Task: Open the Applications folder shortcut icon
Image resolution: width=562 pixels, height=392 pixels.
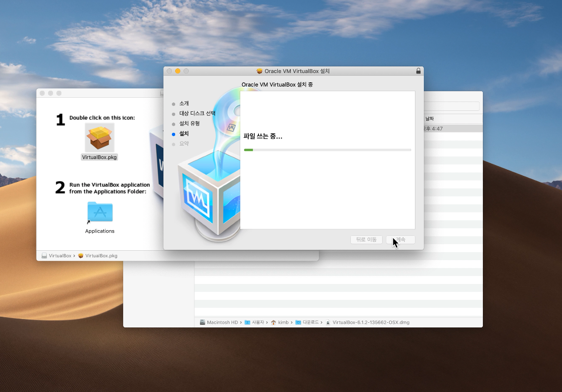Action: coord(100,212)
